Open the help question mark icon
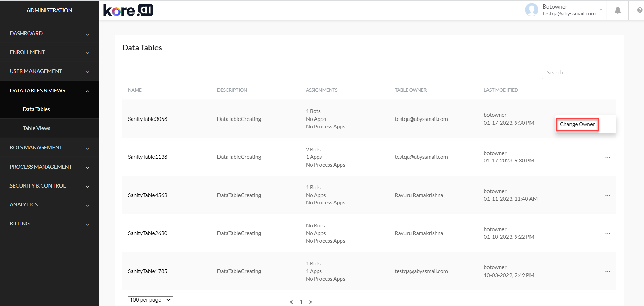644x306 pixels. (639, 10)
